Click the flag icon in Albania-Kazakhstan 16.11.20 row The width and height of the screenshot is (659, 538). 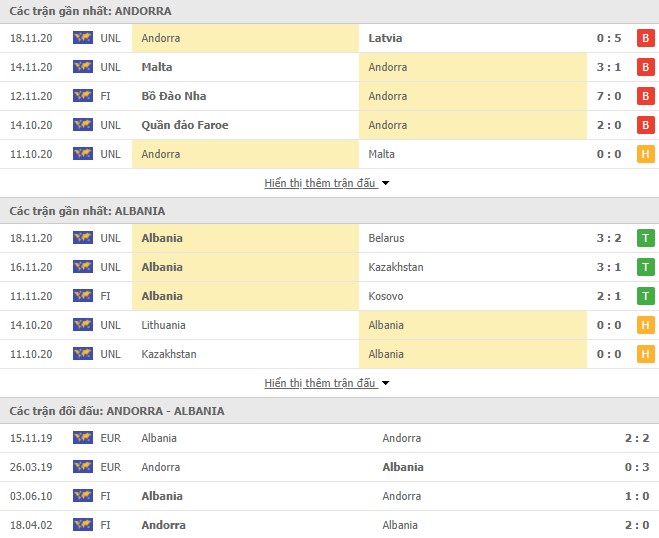pyautogui.click(x=83, y=267)
